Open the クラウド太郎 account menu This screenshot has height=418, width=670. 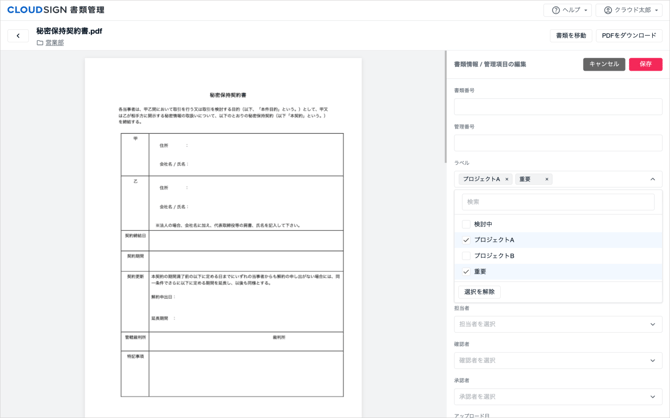[x=628, y=10]
